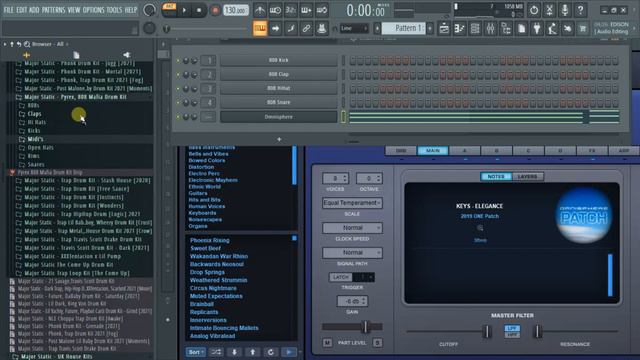The width and height of the screenshot is (640, 360).
Task: Click the speaker icon in browser header
Action: [127, 55]
